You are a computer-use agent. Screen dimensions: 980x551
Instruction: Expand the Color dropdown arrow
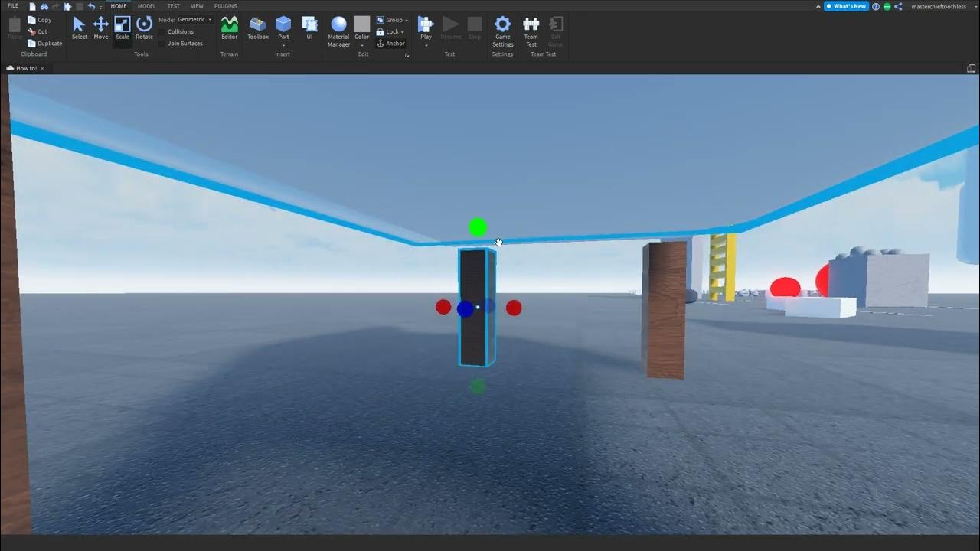(362, 45)
